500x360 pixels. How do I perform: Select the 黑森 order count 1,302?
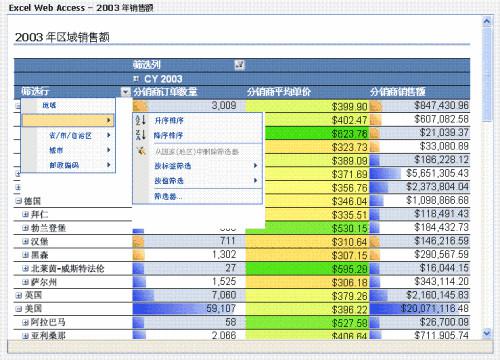pos(189,255)
